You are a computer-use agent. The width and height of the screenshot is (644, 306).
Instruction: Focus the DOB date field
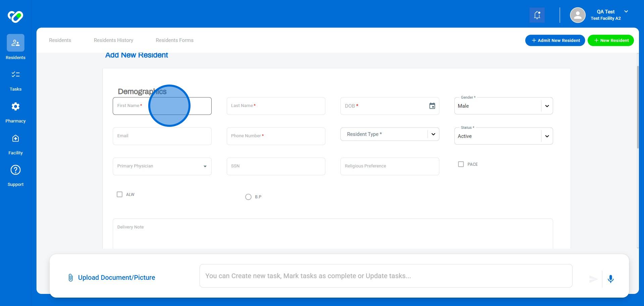point(390,106)
